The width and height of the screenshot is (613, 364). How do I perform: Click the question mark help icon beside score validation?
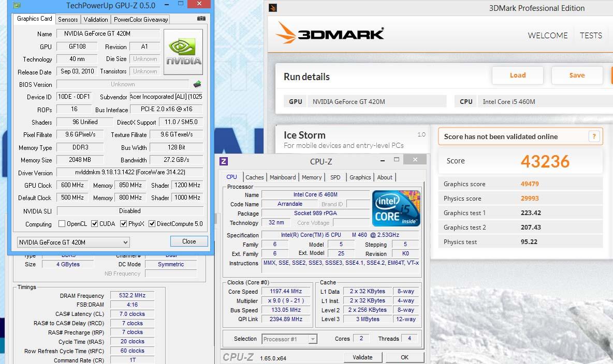594,136
